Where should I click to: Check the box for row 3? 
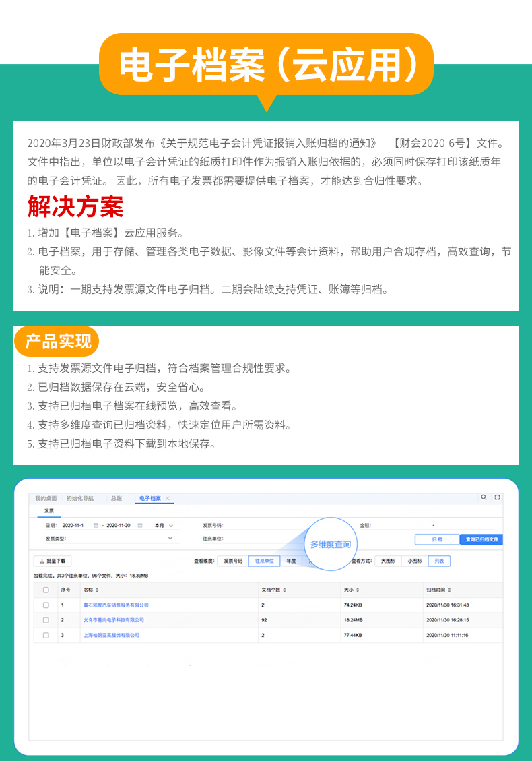click(x=46, y=636)
